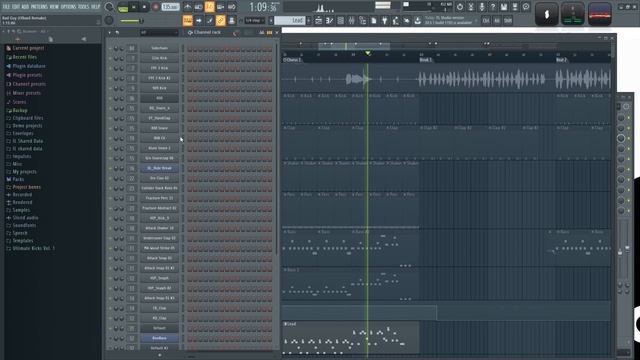This screenshot has height=360, width=640.
Task: Toggle the pattern/song mode switch
Action: coord(122,7)
